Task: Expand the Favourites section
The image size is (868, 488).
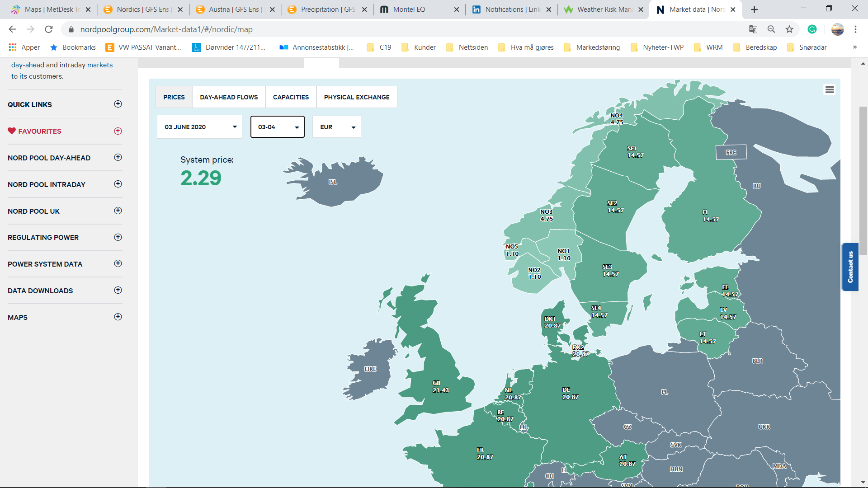Action: (x=118, y=131)
